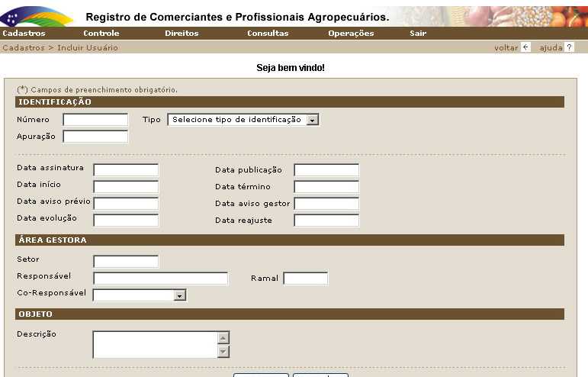
Task: Focus the Responsável text field
Action: [x=160, y=278]
